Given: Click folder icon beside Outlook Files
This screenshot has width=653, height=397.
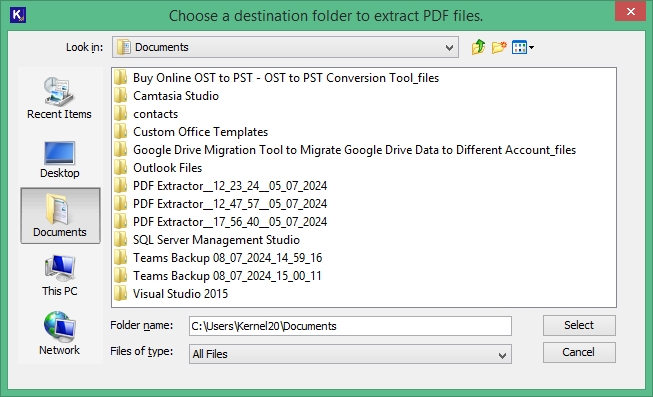Looking at the screenshot, I should click(x=120, y=168).
